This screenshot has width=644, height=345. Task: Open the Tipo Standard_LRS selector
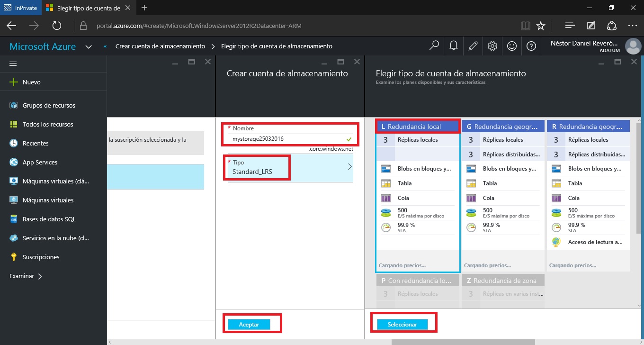[x=290, y=167]
